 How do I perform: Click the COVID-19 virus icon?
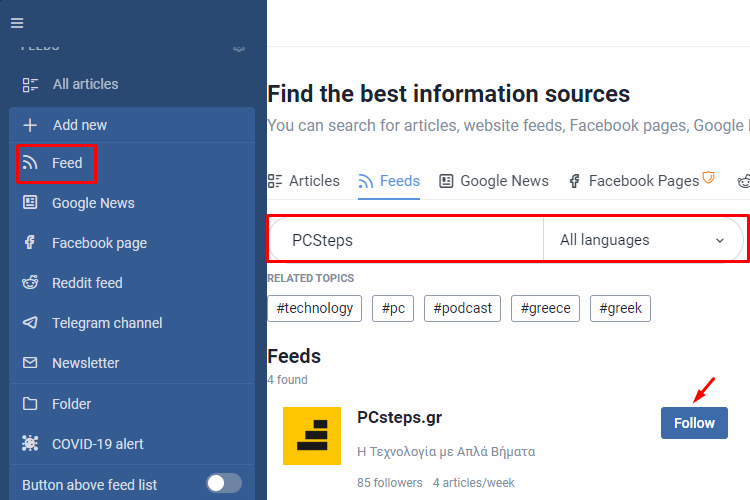(30, 444)
